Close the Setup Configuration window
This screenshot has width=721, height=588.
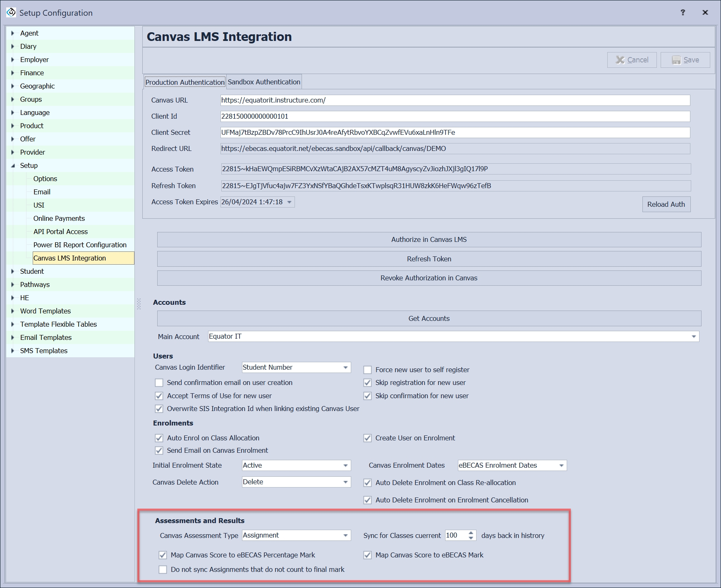(x=705, y=12)
